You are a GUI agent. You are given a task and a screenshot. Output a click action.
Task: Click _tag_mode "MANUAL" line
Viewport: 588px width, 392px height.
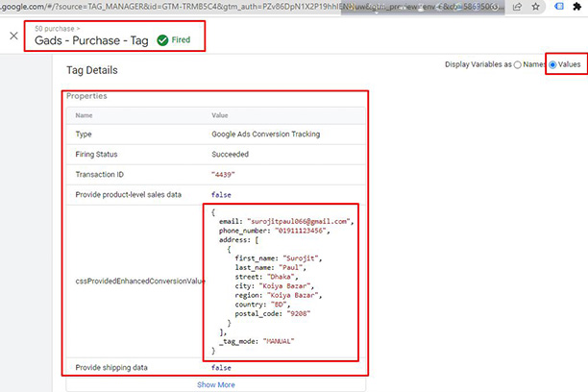(x=257, y=341)
